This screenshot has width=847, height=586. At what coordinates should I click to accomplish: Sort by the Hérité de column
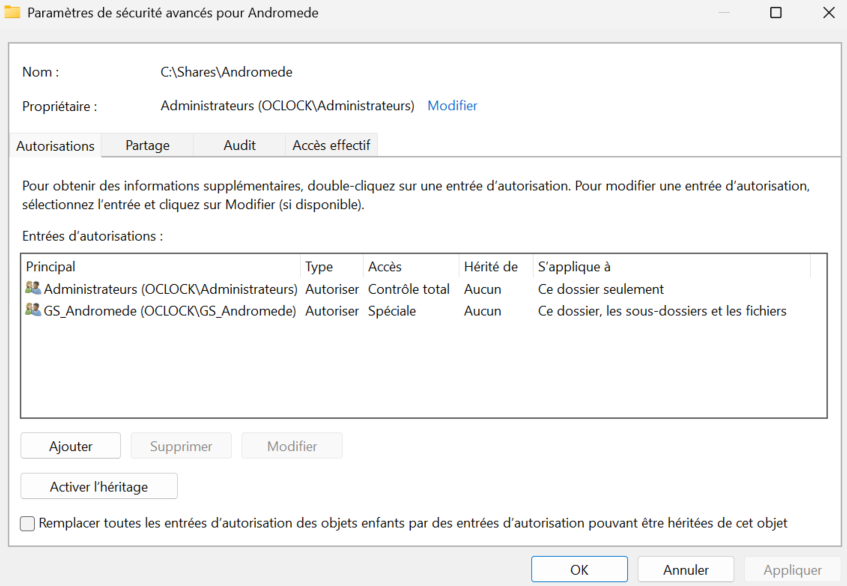click(x=494, y=267)
